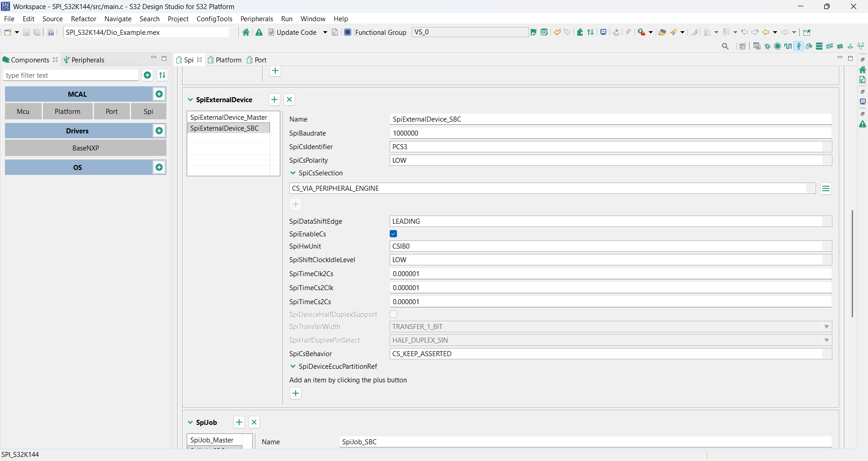Open SpiCsBehavior CS_KEEP_ASSERTED dropdown
Viewport: 868px width, 461px height.
click(611, 354)
